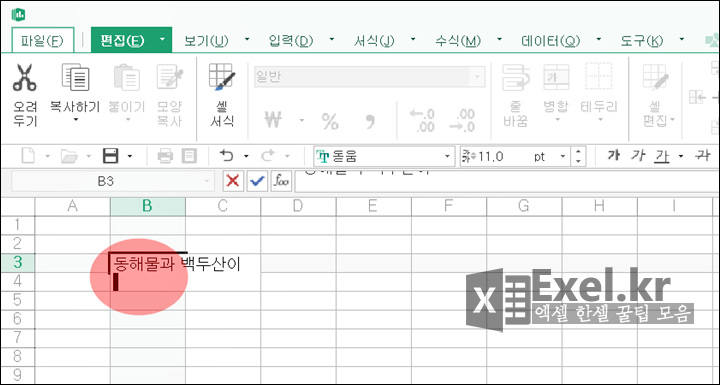Open the 데이터(Q) menu
Image resolution: width=720 pixels, height=385 pixels.
coord(551,41)
